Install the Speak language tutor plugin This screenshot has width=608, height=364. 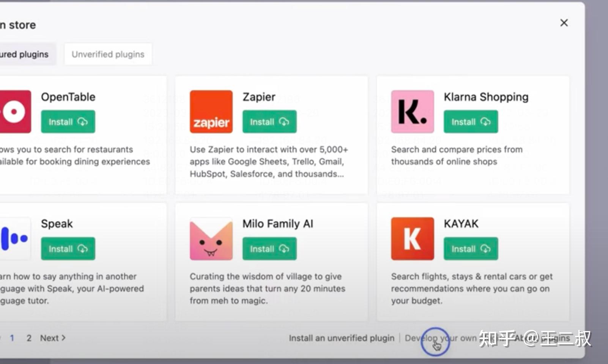pos(68,249)
